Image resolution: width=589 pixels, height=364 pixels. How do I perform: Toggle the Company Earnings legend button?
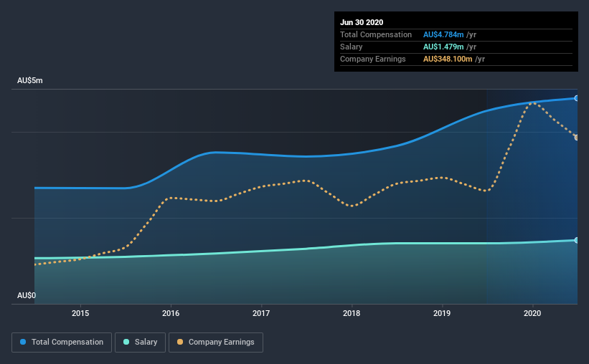216,343
